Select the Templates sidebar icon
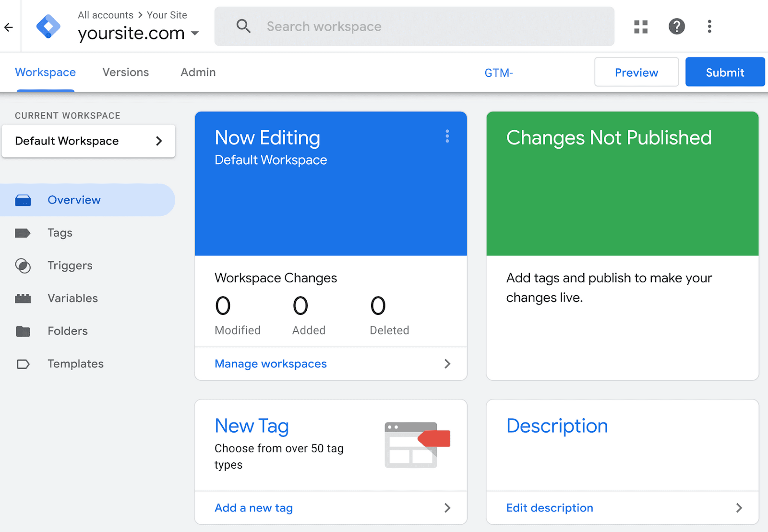The image size is (768, 532). [23, 363]
